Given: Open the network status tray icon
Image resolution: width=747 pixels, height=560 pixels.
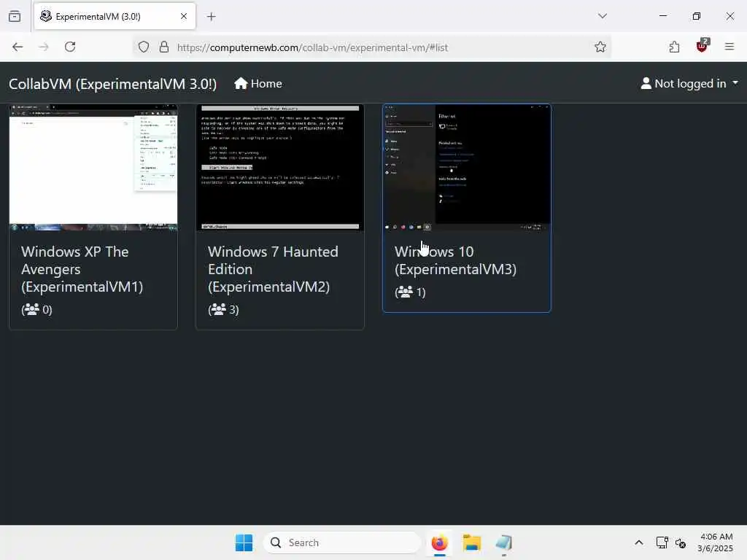Looking at the screenshot, I should pyautogui.click(x=662, y=542).
